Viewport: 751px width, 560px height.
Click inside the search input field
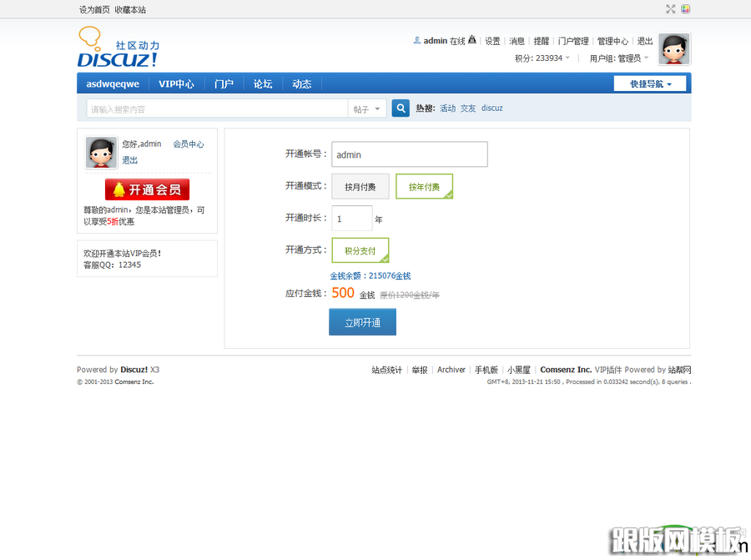pos(209,108)
